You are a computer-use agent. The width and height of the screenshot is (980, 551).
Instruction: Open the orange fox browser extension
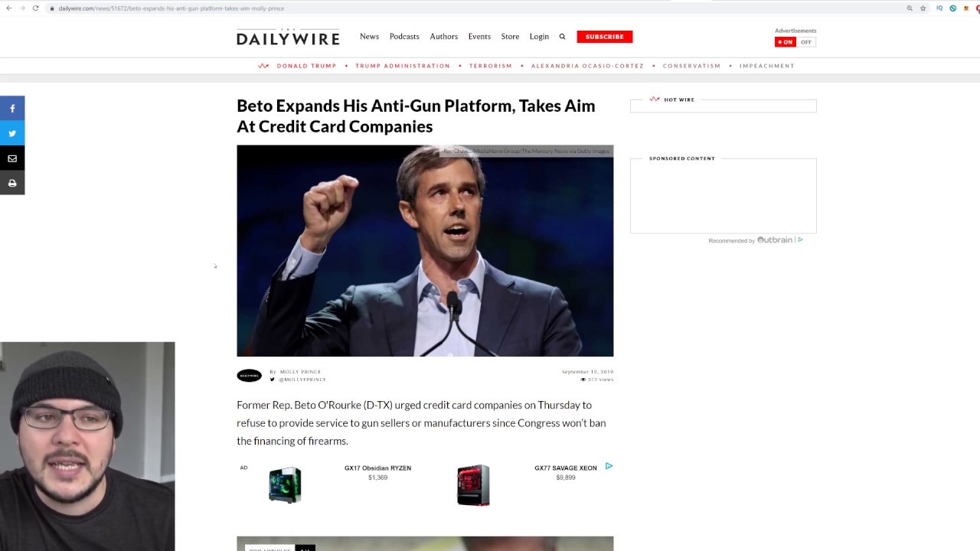click(965, 8)
